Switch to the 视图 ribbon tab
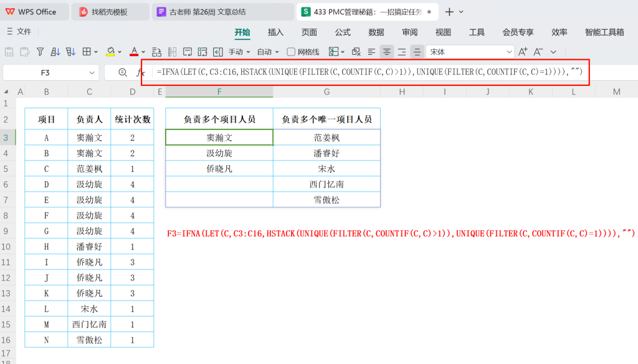The height and width of the screenshot is (364, 638). 443,32
